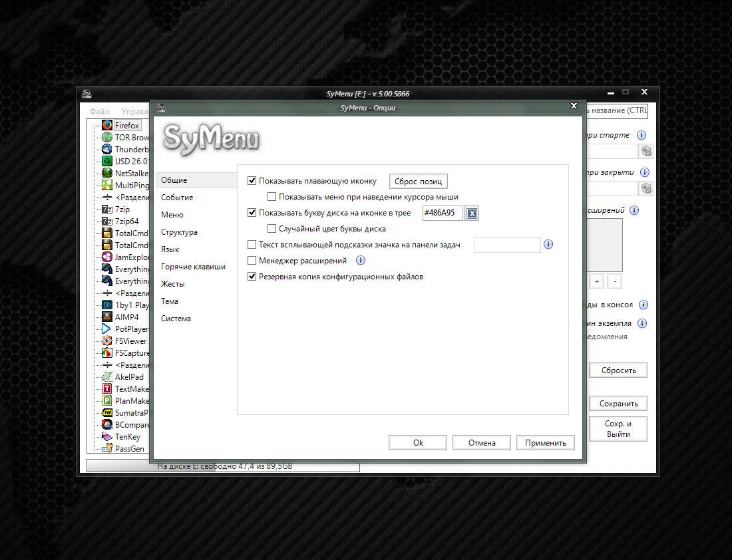Viewport: 732px width, 560px height.
Task: Click the #486A95 color value field
Action: (x=443, y=213)
